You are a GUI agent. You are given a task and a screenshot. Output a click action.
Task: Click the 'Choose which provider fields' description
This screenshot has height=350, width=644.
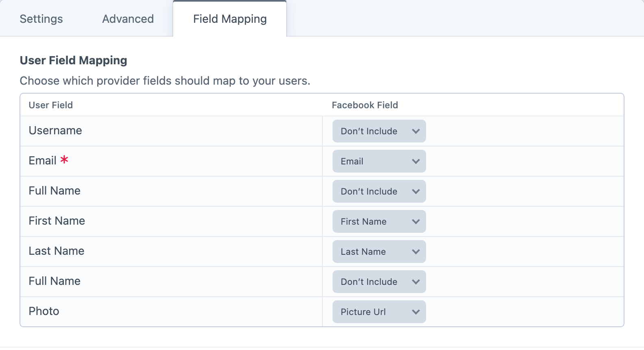pyautogui.click(x=165, y=81)
